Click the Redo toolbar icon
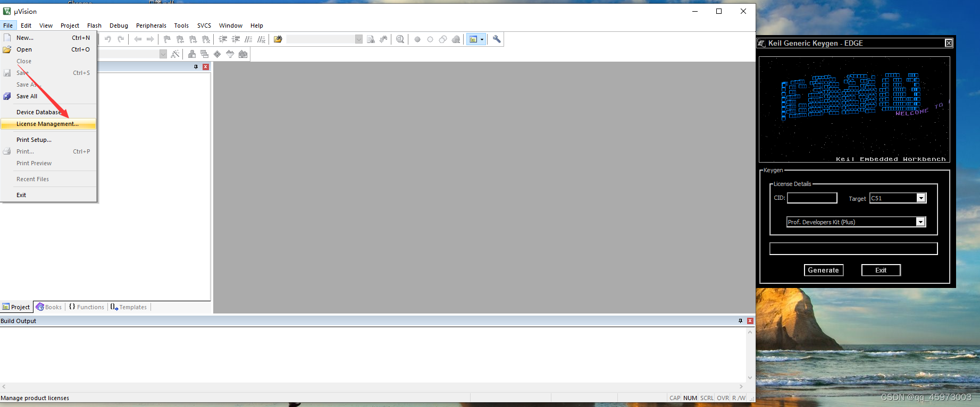 [x=121, y=39]
